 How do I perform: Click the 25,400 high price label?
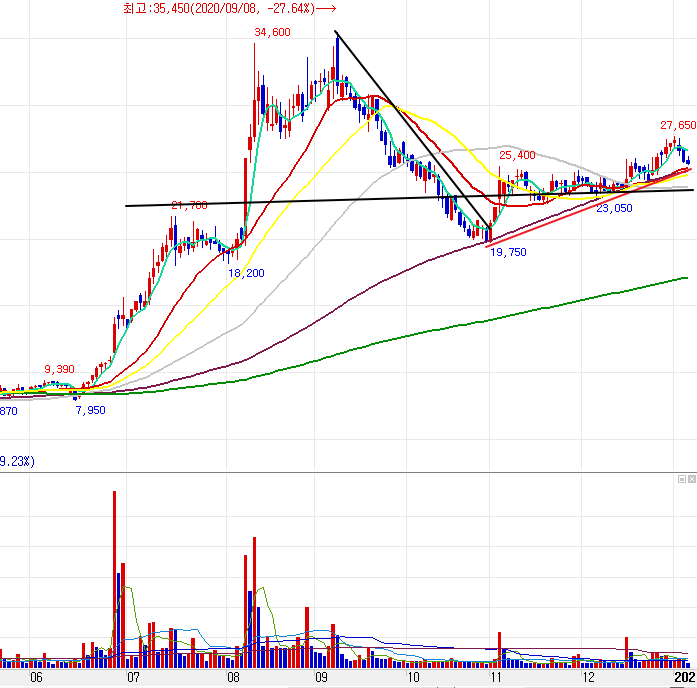pyautogui.click(x=517, y=155)
